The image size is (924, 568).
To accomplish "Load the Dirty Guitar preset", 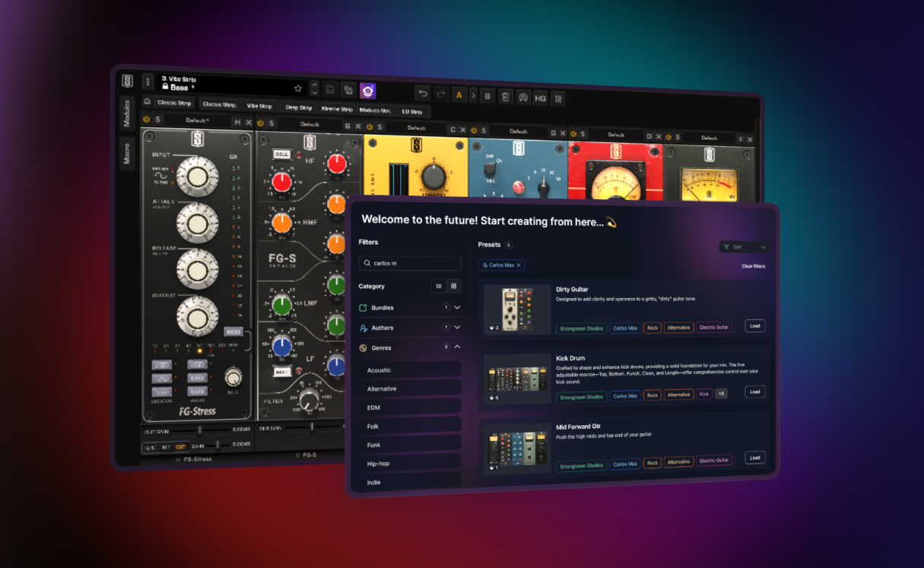I will pyautogui.click(x=754, y=325).
